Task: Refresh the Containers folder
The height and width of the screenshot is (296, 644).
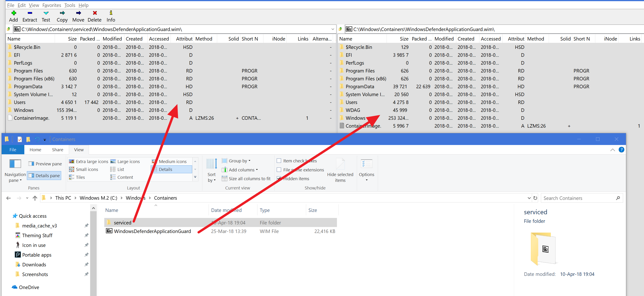Action: pos(535,198)
